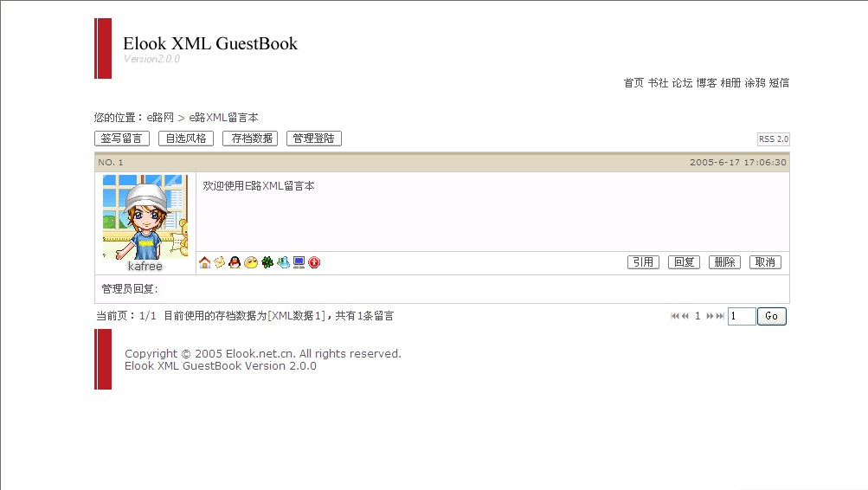Click the kafree username text
Image resolution: width=868 pixels, height=490 pixels.
click(x=145, y=267)
